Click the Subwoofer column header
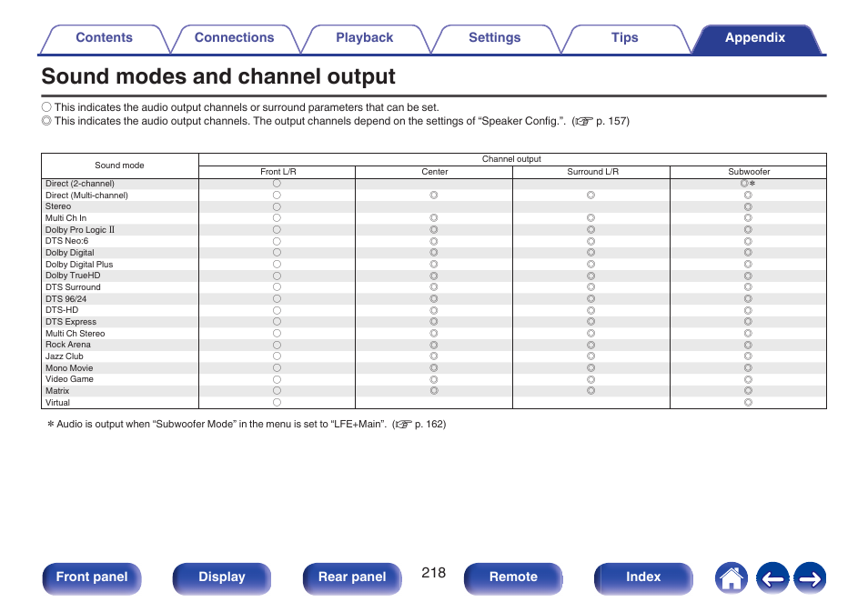 749,172
